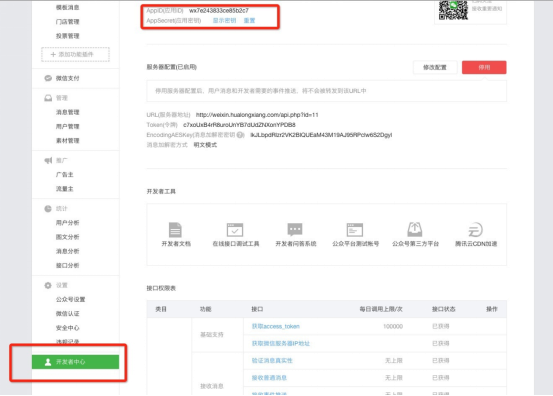Image resolution: width=553 pixels, height=396 pixels.
Task: Click the 开发者工具 heading
Action: [x=161, y=191]
